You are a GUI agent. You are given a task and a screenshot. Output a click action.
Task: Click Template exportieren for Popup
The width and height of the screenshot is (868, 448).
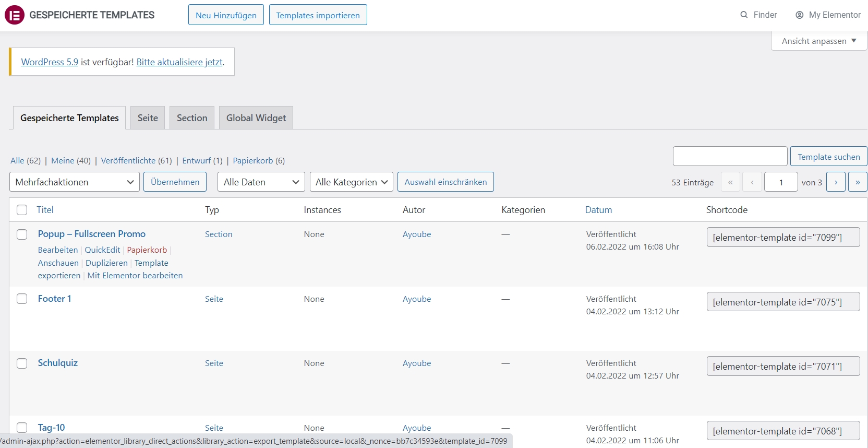coord(103,269)
